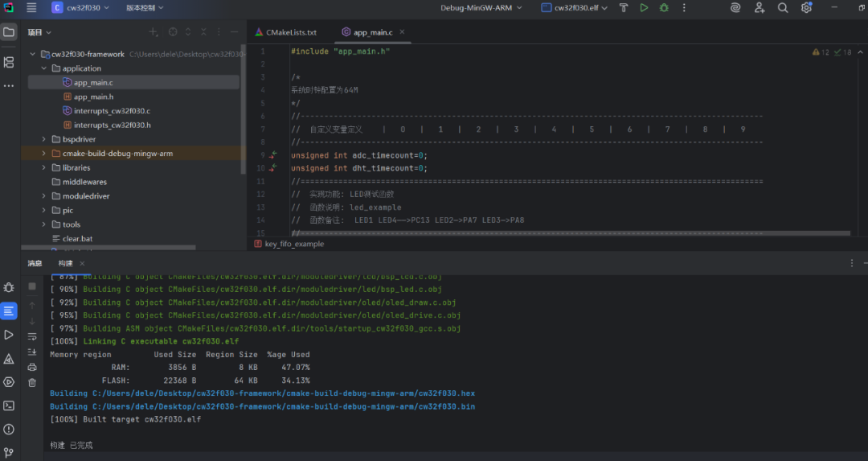
Task: Open the 项目 view dropdown
Action: click(39, 32)
